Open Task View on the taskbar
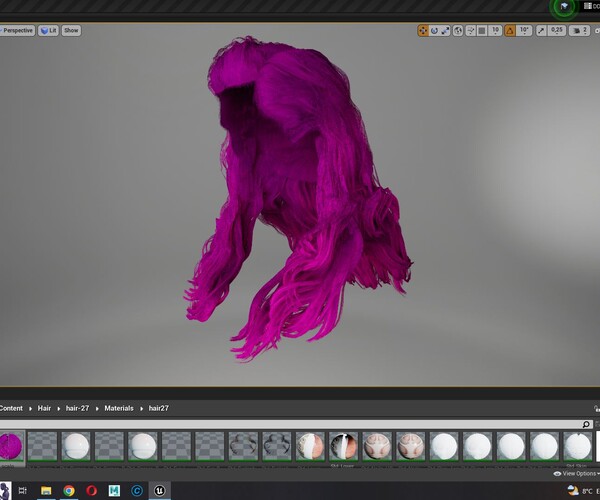Viewport: 600px width, 500px height. pos(23,490)
